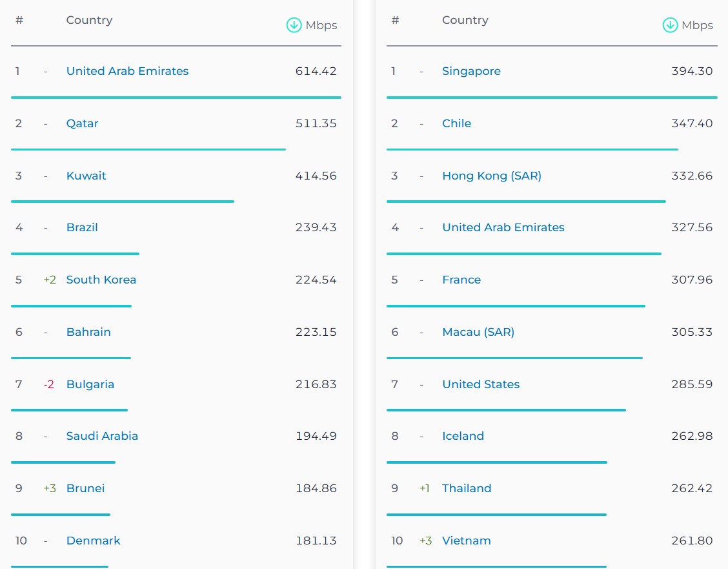Open the Iceland country link
The image size is (728, 569).
(463, 436)
